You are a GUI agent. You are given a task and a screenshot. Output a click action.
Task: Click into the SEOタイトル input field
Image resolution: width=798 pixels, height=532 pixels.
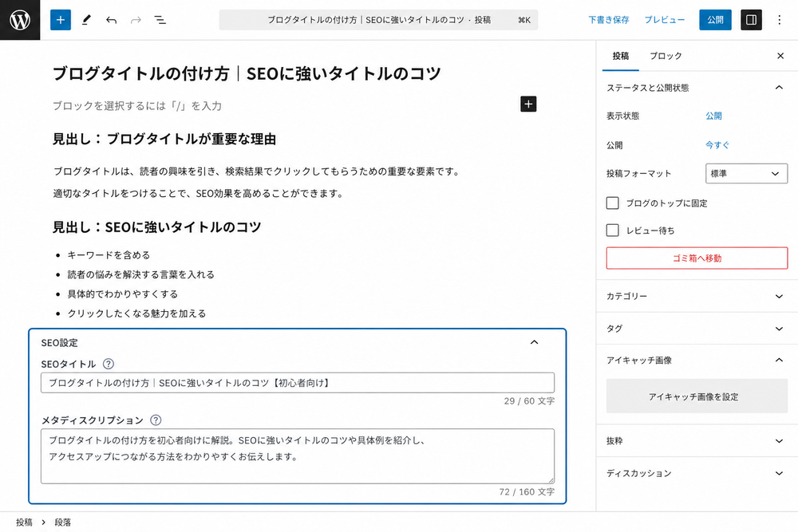(298, 383)
